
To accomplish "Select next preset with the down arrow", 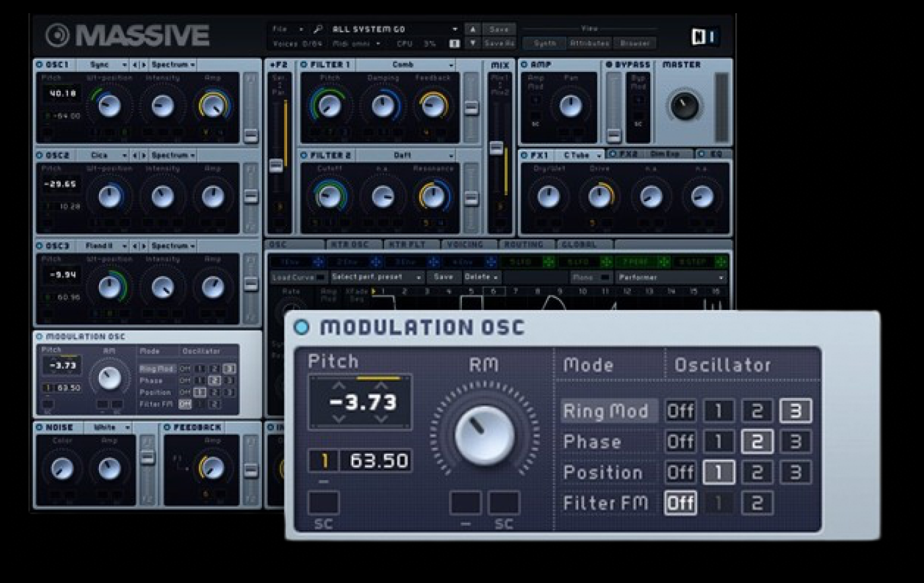I will pyautogui.click(x=473, y=44).
